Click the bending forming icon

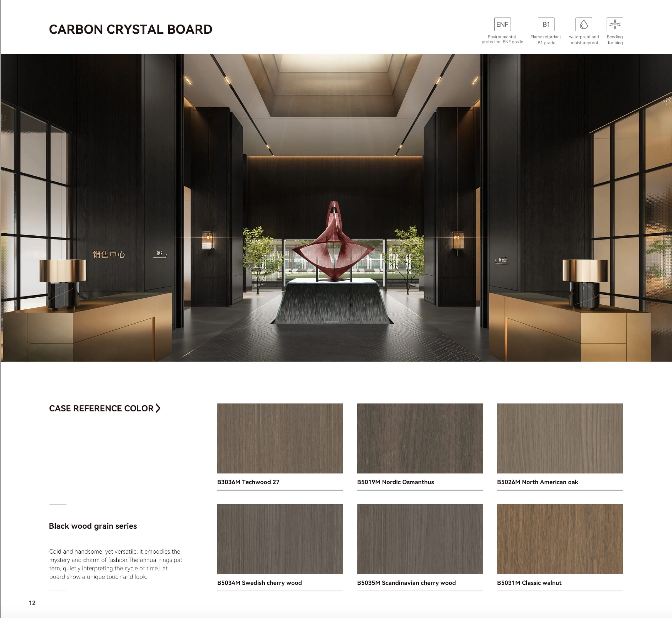(x=615, y=24)
